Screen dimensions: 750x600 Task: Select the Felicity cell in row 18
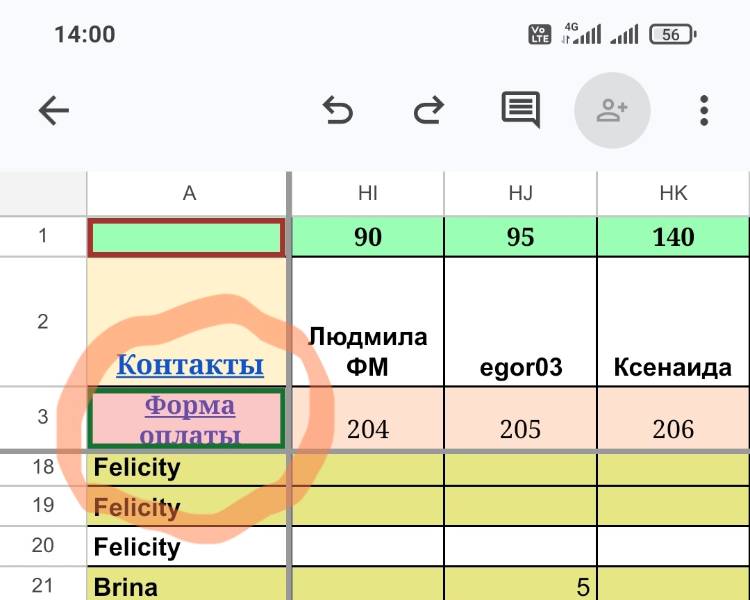click(x=187, y=468)
